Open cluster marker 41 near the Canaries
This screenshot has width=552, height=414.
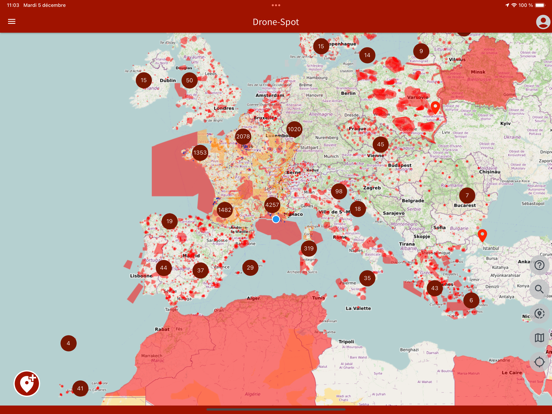click(x=80, y=388)
